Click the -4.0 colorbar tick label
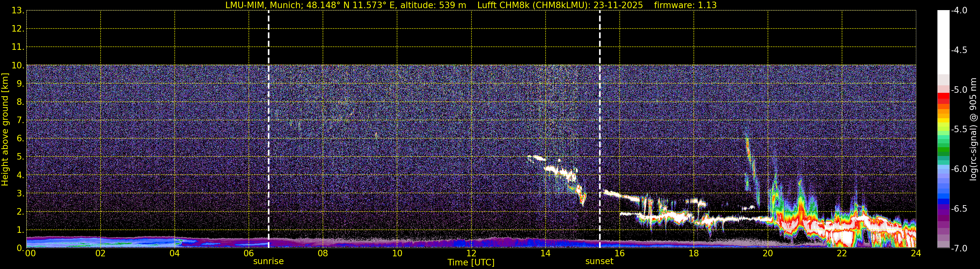The image size is (980, 269). [959, 11]
